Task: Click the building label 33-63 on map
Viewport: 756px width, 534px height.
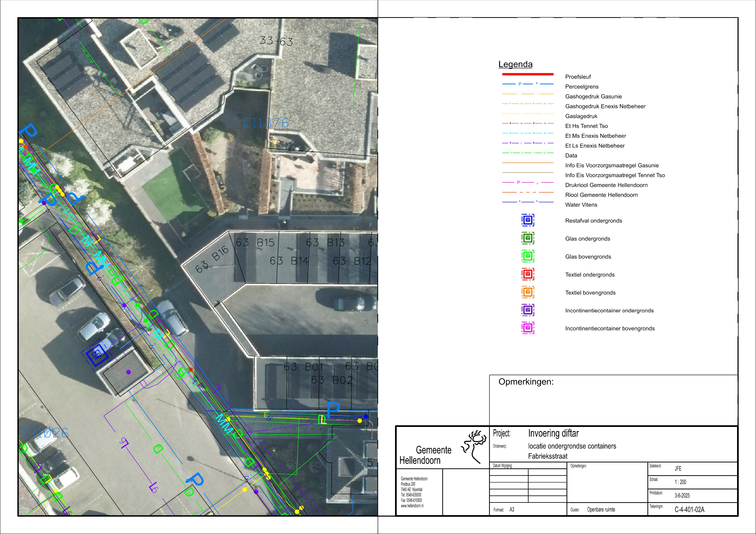Action: click(276, 41)
